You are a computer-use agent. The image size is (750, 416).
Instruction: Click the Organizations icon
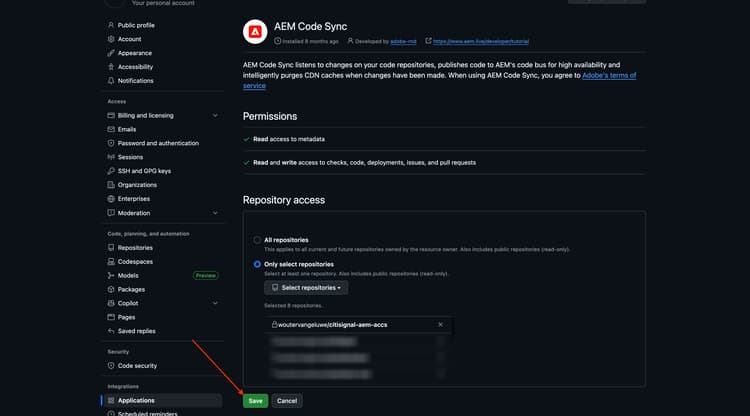click(111, 185)
